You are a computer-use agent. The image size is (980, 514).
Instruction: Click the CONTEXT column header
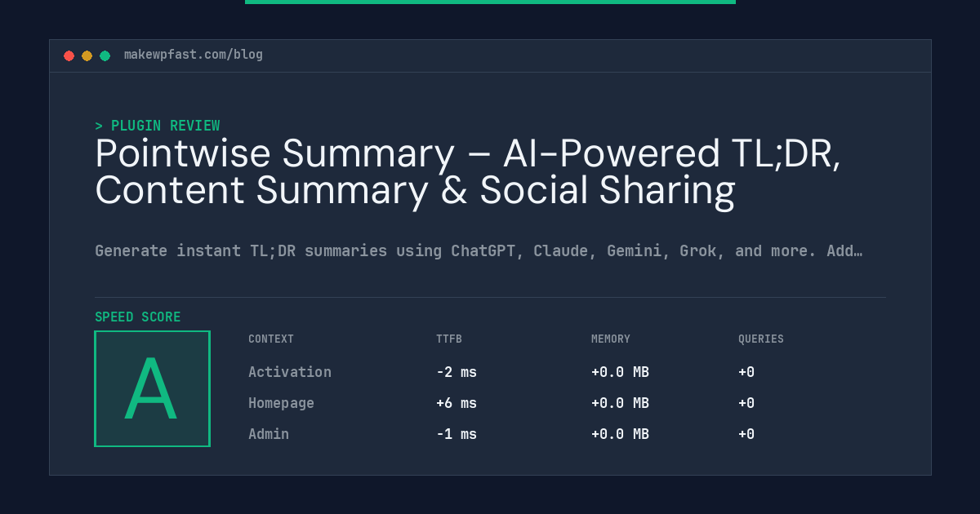(x=271, y=339)
